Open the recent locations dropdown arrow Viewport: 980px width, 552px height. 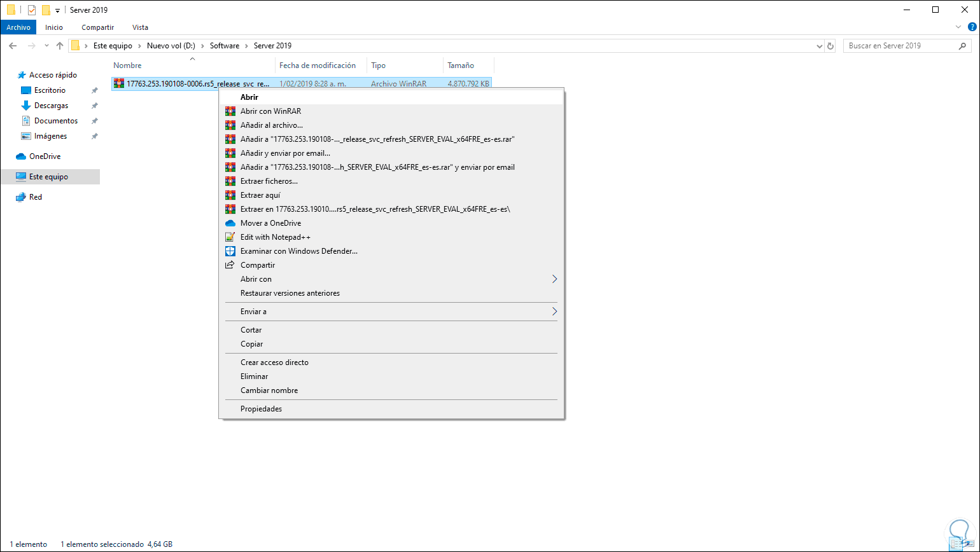pyautogui.click(x=46, y=46)
